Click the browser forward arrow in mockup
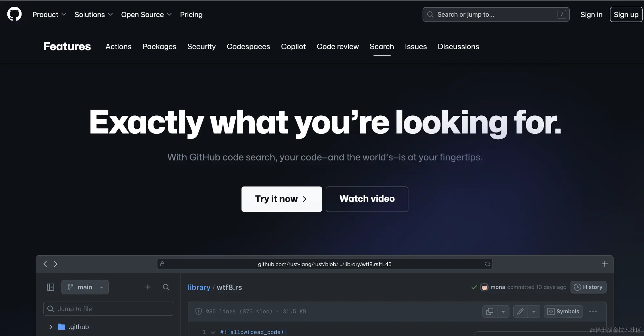This screenshot has height=336, width=644. [x=56, y=264]
